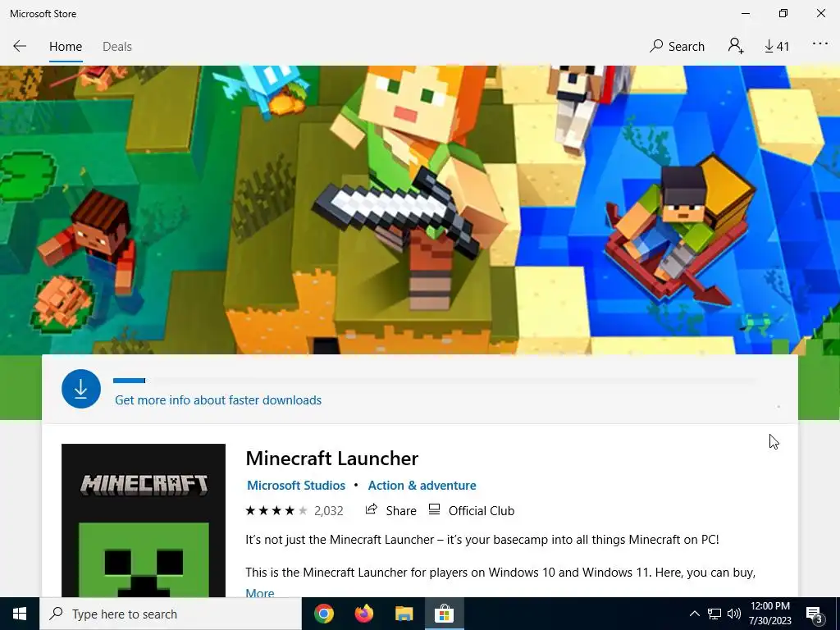Close the Microsoft Store window

click(820, 13)
